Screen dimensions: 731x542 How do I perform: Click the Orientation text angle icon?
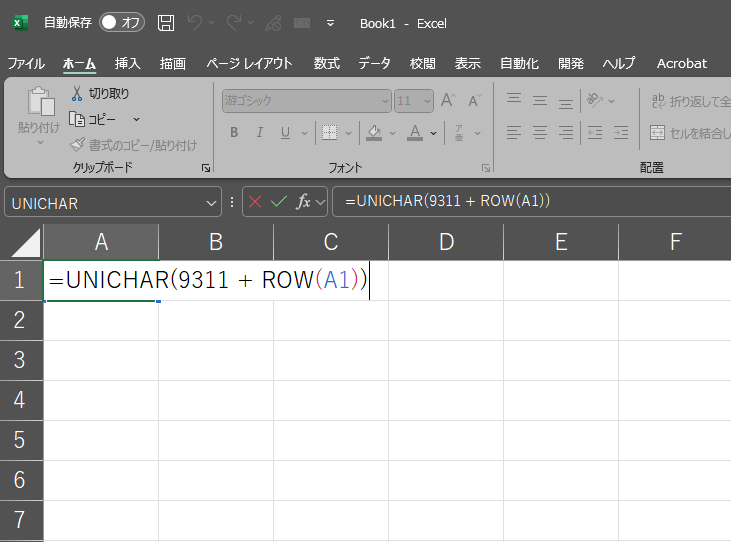coord(595,100)
